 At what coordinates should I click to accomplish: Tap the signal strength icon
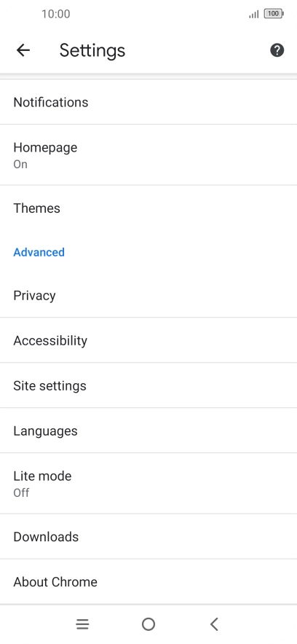click(x=253, y=15)
